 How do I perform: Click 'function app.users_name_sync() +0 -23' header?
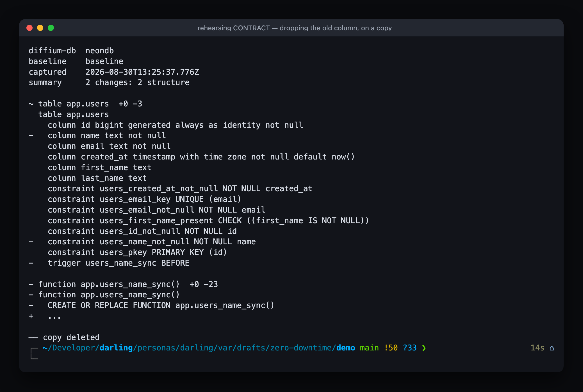[123, 284]
